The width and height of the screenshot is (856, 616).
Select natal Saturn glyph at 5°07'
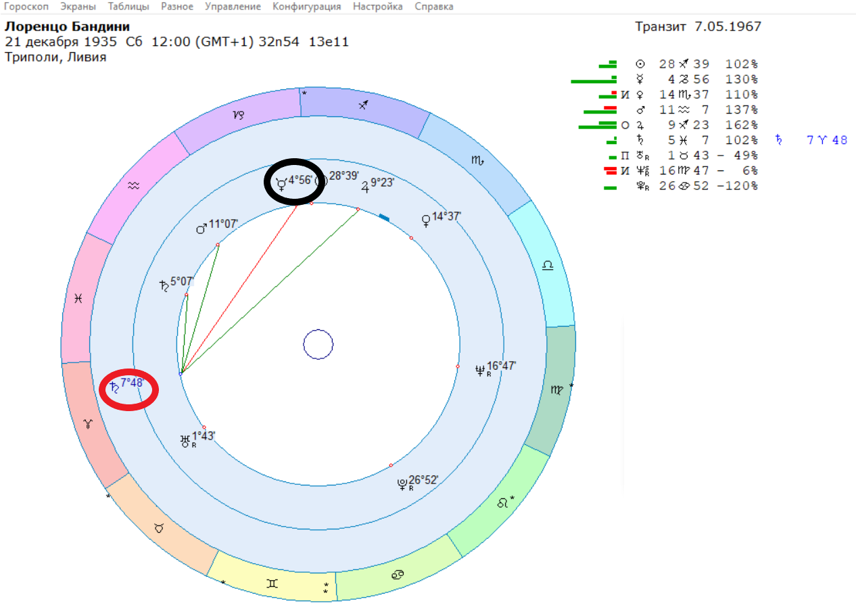tap(164, 285)
